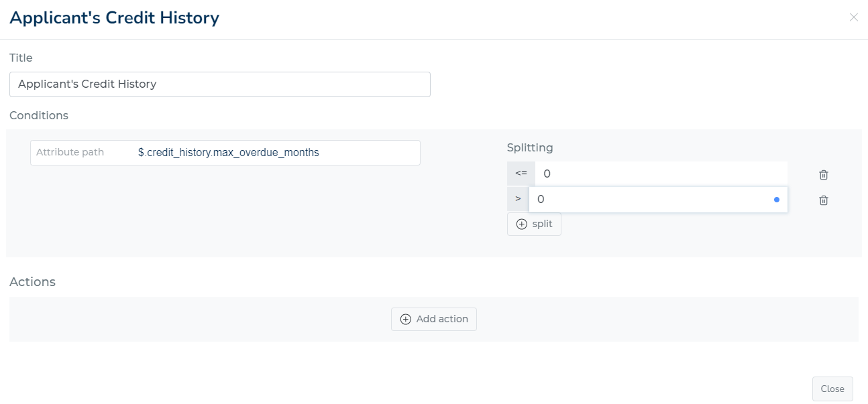Select the '<=' operator box
Viewport: 868px width, 404px height.
pyautogui.click(x=521, y=174)
